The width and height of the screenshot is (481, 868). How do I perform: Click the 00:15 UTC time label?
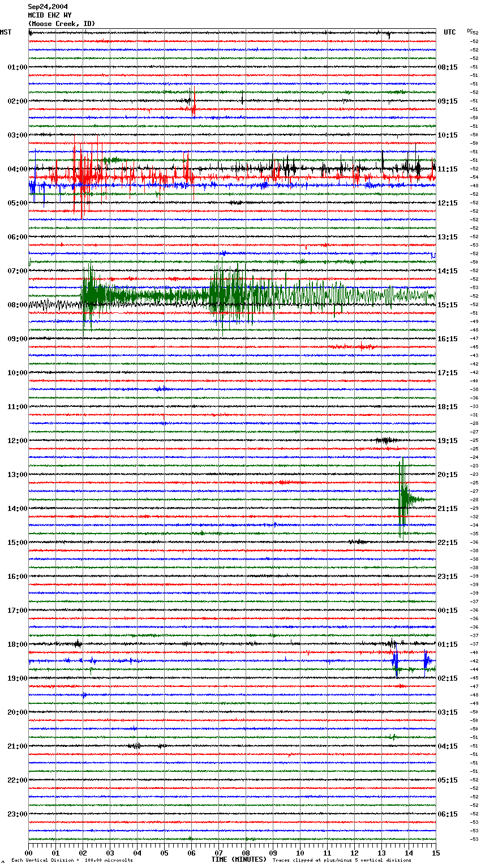tap(448, 611)
